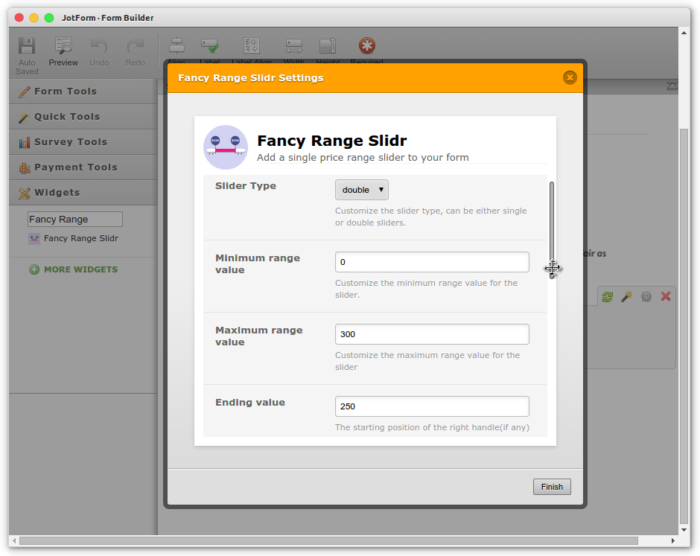
Task: Click the scroll down arrow at the window's bottom right
Action: [x=683, y=530]
